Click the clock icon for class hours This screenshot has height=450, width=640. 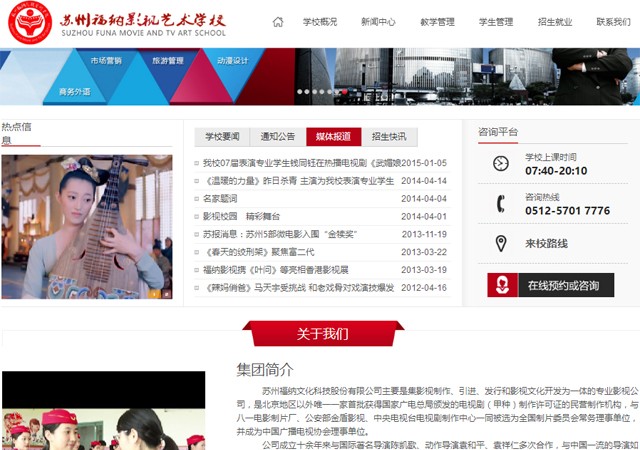(x=501, y=164)
